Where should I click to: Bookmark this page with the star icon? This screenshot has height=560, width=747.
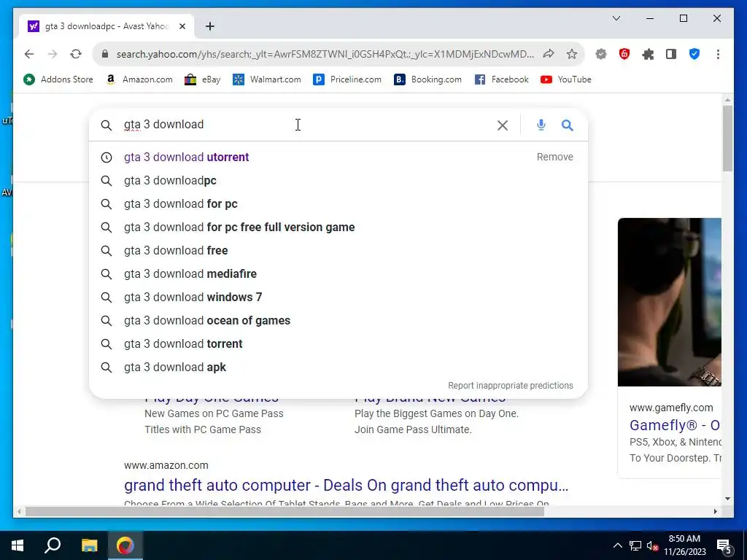point(572,54)
